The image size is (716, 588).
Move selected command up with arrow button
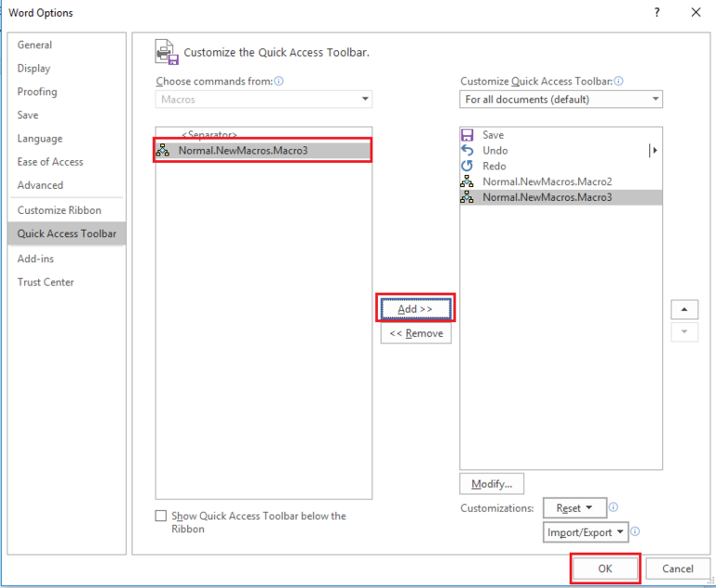[684, 309]
